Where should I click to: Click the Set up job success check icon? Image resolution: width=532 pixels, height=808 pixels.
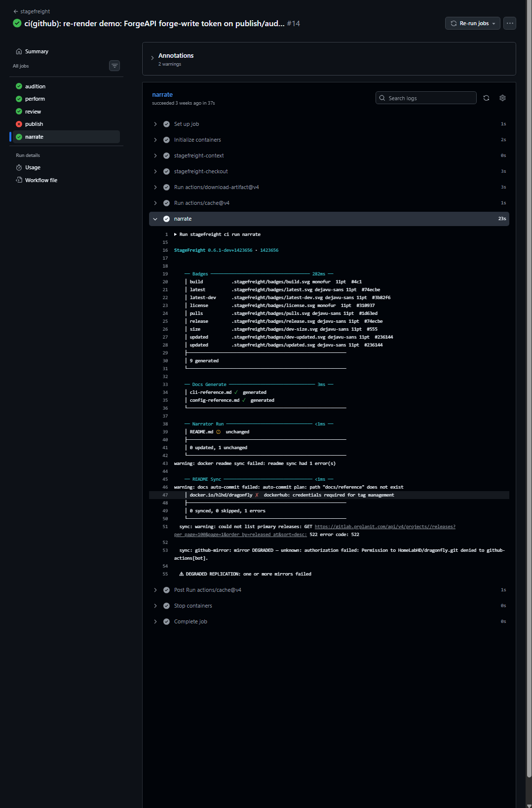[166, 124]
